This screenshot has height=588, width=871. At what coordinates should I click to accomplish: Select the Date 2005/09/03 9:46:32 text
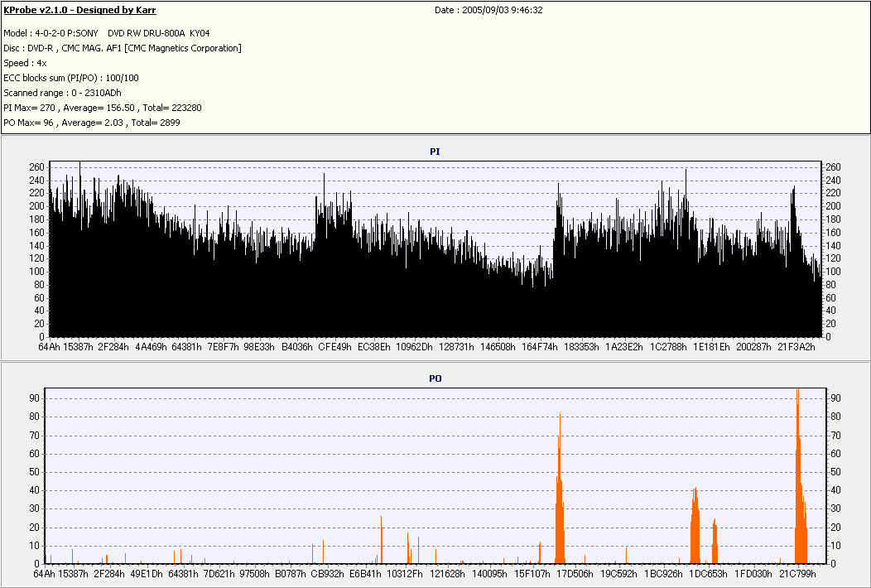click(x=488, y=10)
